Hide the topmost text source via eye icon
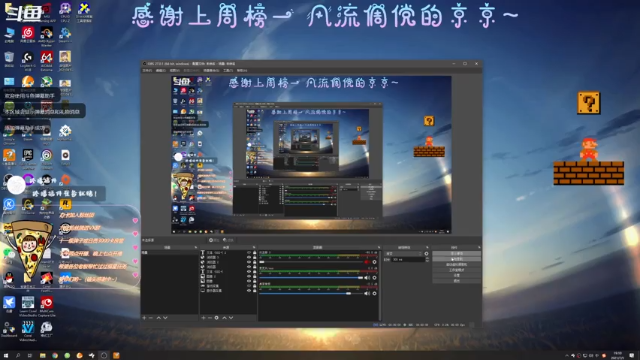 coord(249,253)
